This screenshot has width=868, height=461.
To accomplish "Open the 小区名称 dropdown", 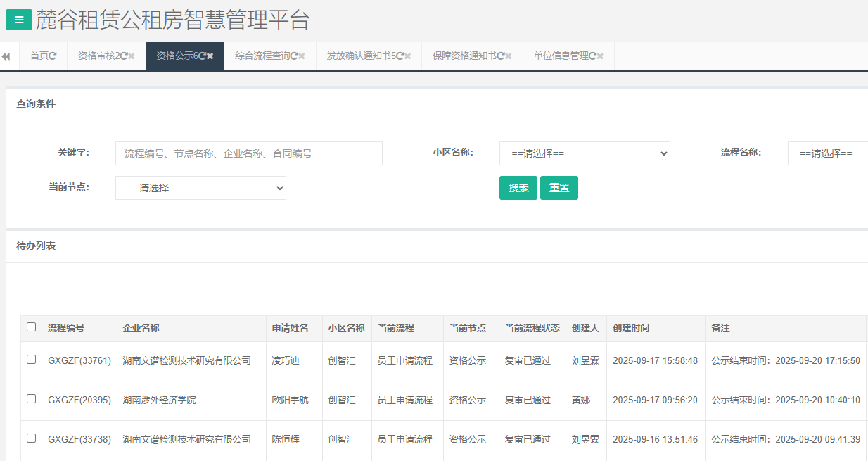I will [x=585, y=153].
